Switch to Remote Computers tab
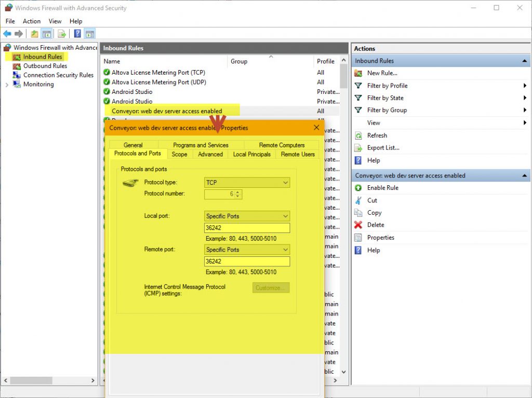 282,145
